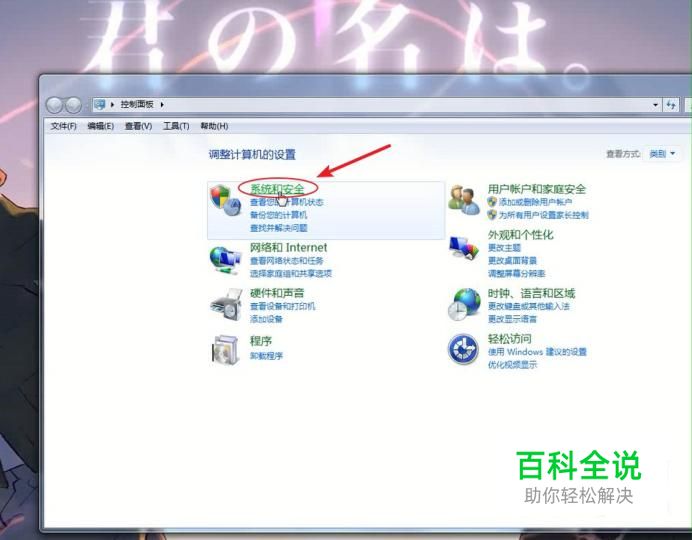Viewport: 692px width, 540px height.
Task: Open the 轻松访问 category link
Action: (x=509, y=339)
